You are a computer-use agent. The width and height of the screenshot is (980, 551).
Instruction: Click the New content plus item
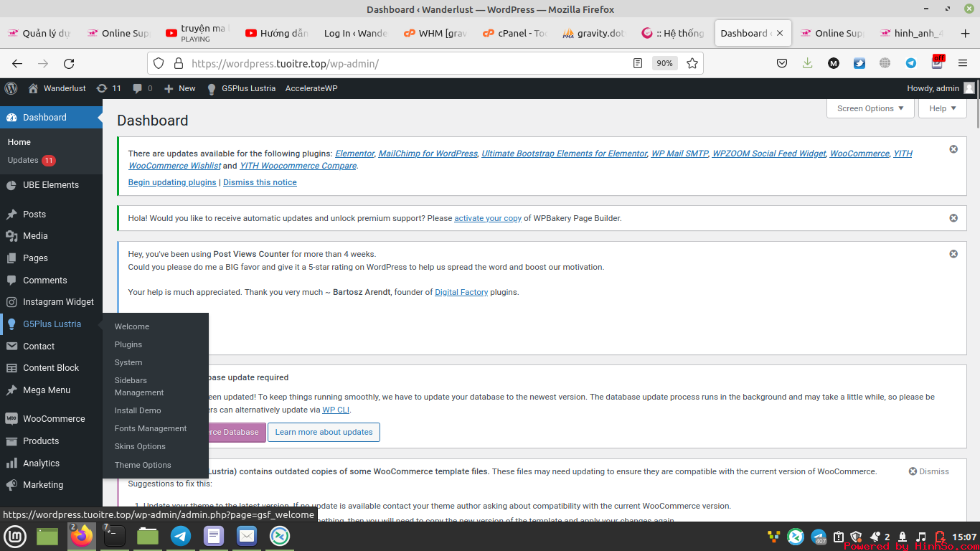point(179,88)
